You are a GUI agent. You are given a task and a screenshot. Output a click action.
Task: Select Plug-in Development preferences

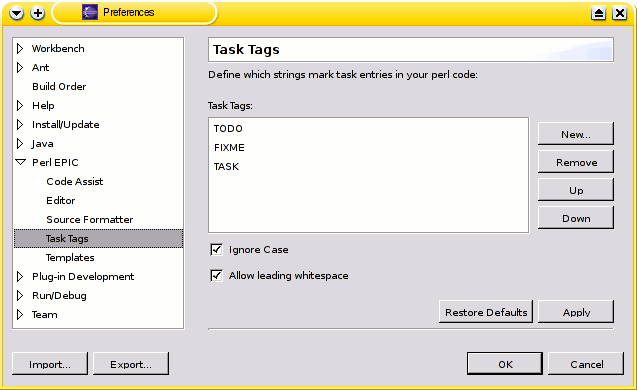[83, 277]
